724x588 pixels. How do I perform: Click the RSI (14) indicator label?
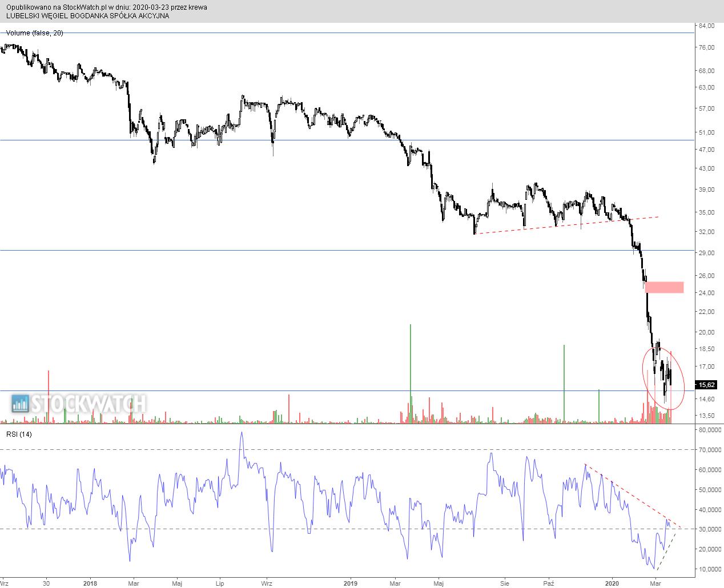(19, 435)
